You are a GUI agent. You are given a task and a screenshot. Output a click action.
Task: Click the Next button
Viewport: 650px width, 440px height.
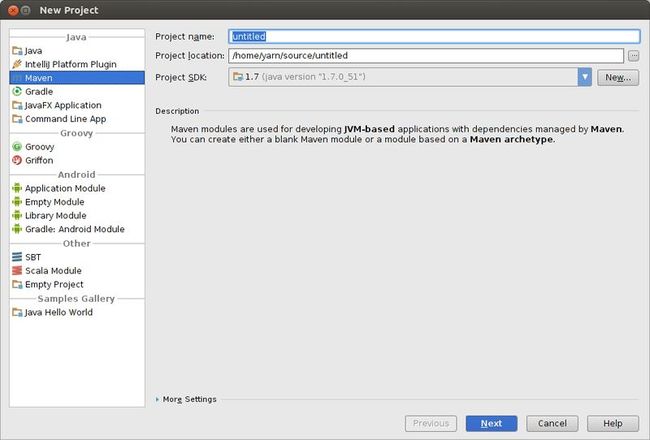(491, 423)
